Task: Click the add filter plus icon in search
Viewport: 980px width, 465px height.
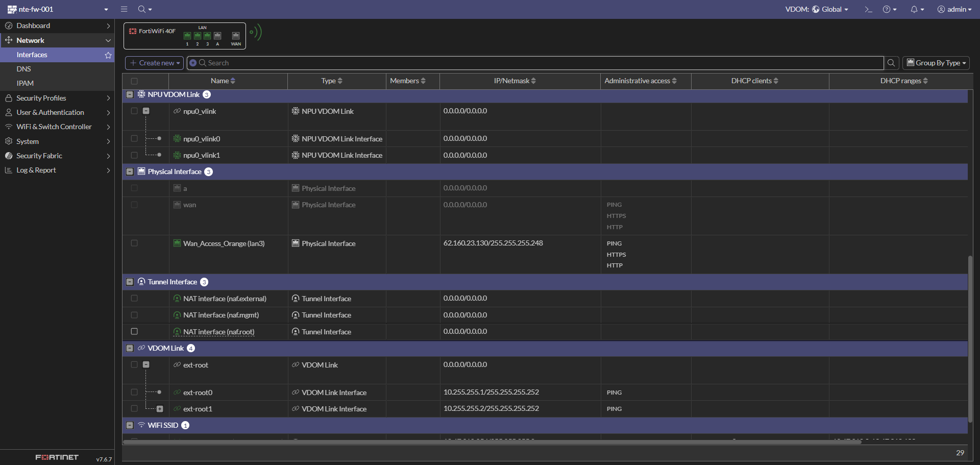Action: click(193, 63)
